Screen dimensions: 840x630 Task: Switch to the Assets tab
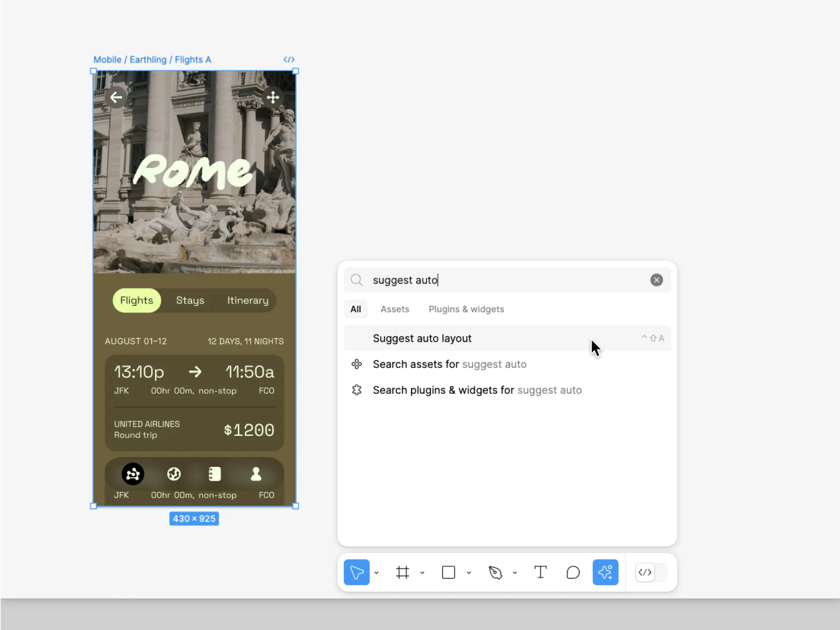(395, 309)
